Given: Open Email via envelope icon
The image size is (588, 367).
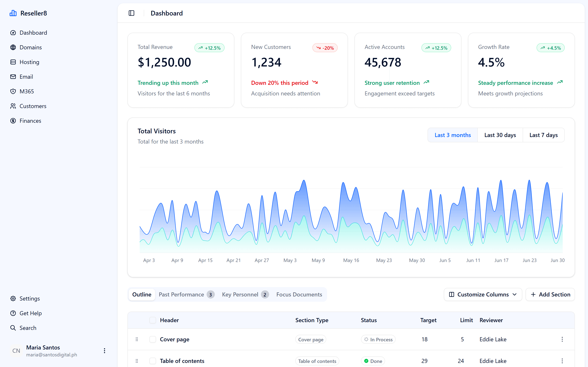Looking at the screenshot, I should click(x=13, y=77).
